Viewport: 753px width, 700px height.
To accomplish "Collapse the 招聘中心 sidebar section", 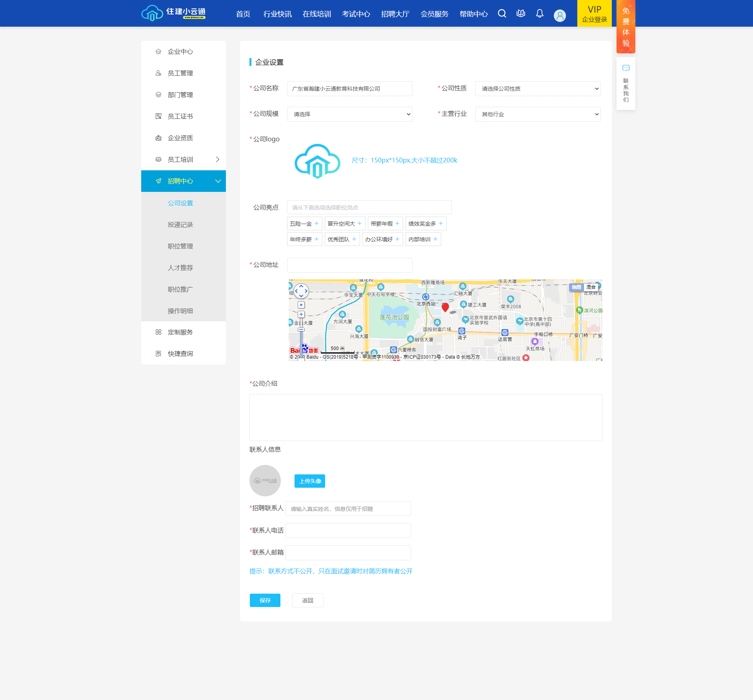I will [x=218, y=181].
